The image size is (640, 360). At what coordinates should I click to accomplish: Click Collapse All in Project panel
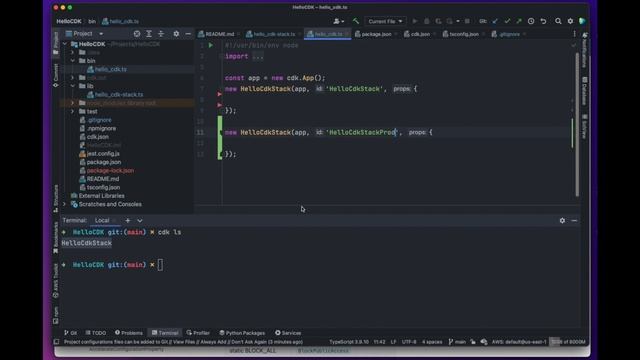coord(161,34)
